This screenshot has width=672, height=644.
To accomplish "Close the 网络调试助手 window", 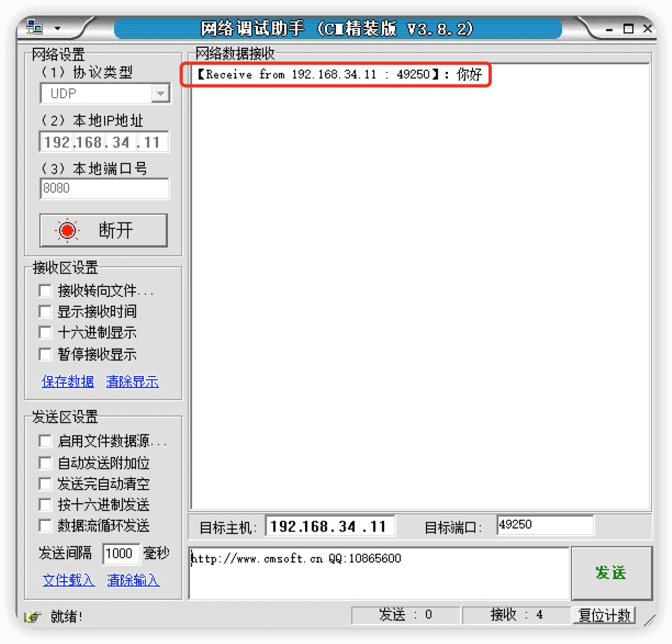I will [647, 28].
